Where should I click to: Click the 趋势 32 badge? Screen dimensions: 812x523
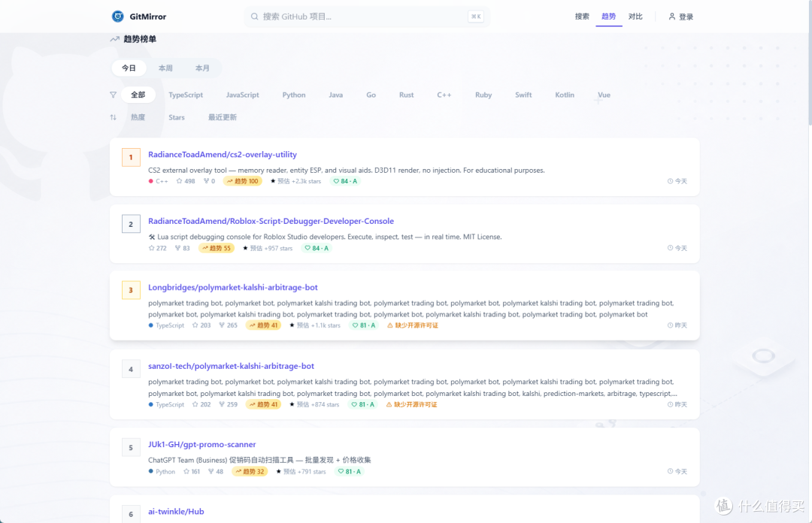coord(250,472)
